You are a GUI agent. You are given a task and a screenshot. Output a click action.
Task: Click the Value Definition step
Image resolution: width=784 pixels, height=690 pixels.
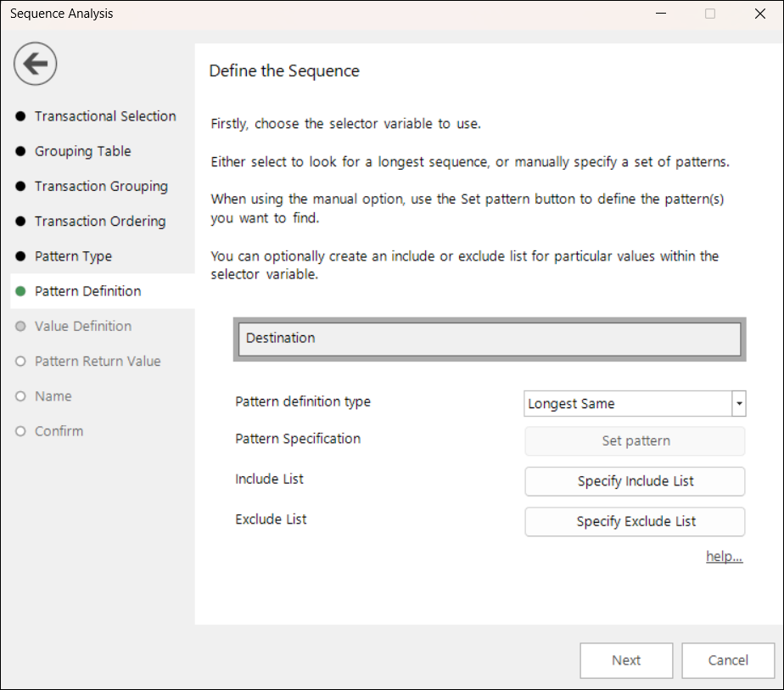[83, 326]
